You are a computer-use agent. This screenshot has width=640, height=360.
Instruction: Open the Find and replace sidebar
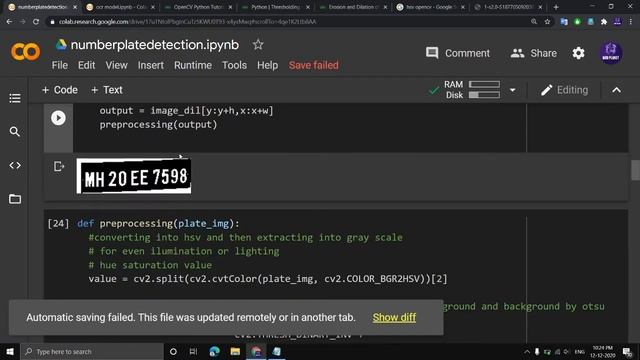(x=15, y=131)
